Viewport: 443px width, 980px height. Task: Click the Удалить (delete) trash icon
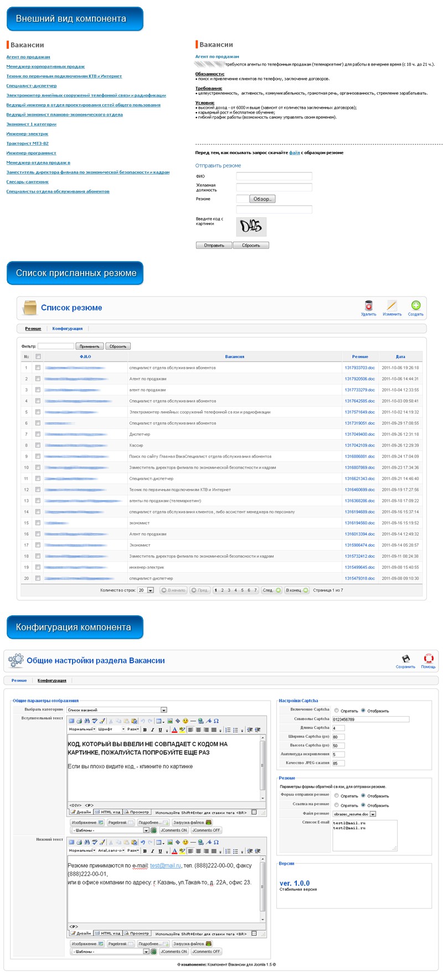coord(369,305)
